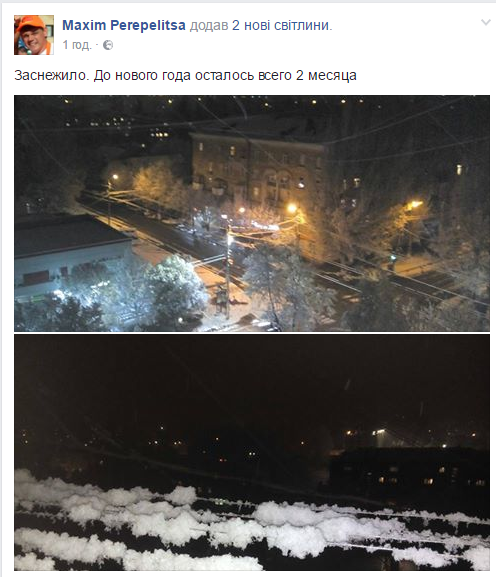Open the photo of snow-covered wires
The height and width of the screenshot is (577, 496).
click(x=252, y=453)
